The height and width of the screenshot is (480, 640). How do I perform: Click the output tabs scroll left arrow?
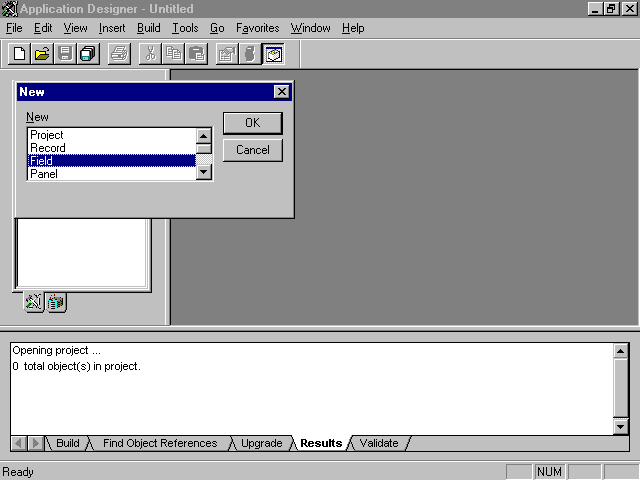[18, 443]
